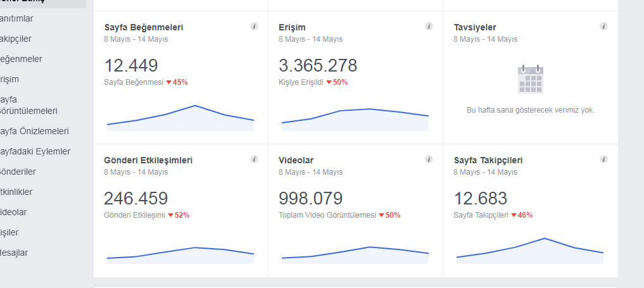Open Beğenmeler in the sidebar
Screen dimensions: 644x288
pyautogui.click(x=21, y=59)
